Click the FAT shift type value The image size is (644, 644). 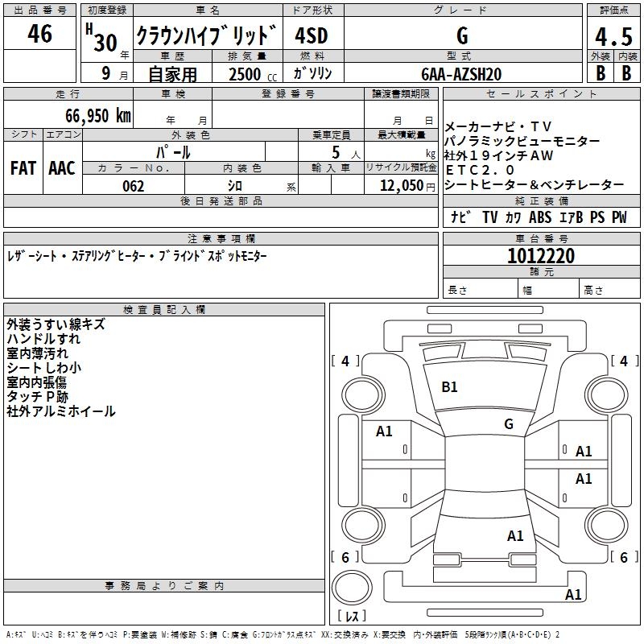[23, 168]
